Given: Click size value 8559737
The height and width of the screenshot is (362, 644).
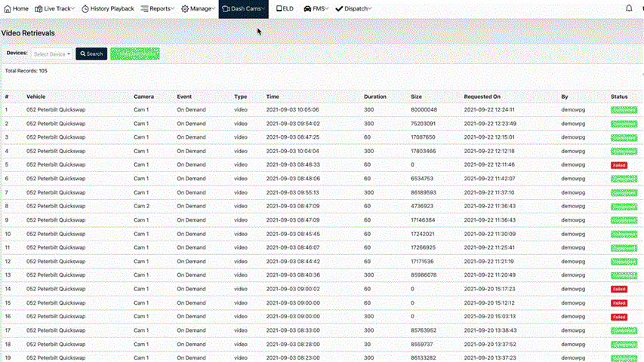Looking at the screenshot, I should click(x=422, y=345).
